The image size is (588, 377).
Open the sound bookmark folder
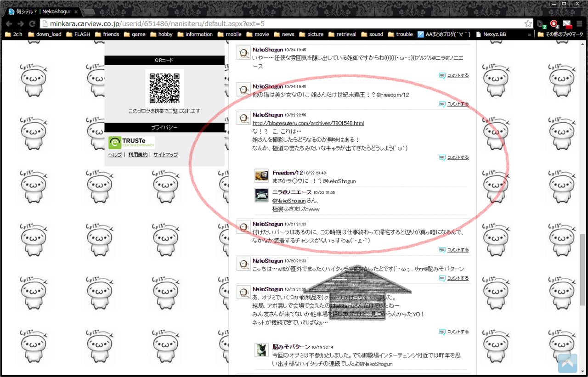click(x=372, y=34)
